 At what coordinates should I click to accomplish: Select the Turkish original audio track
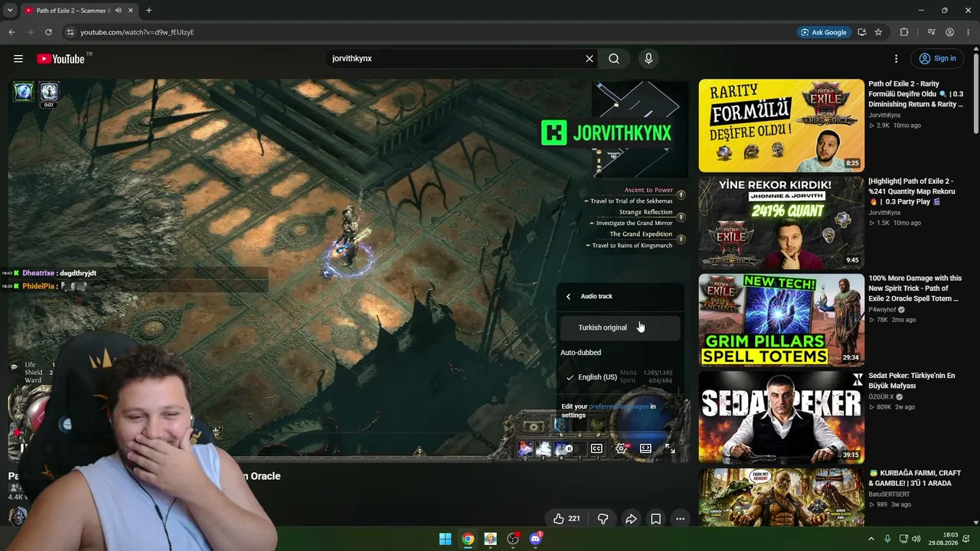620,328
